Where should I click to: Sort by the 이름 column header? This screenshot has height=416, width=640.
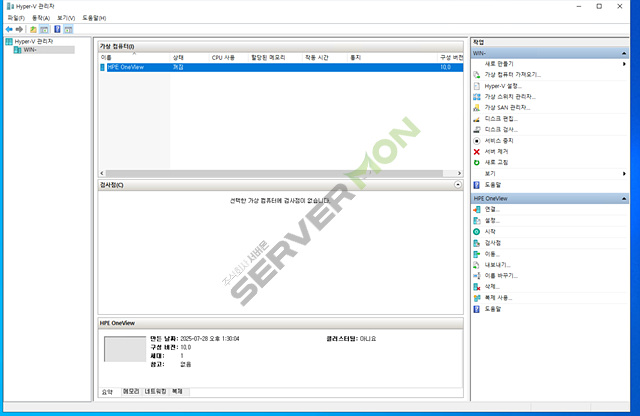pos(134,58)
